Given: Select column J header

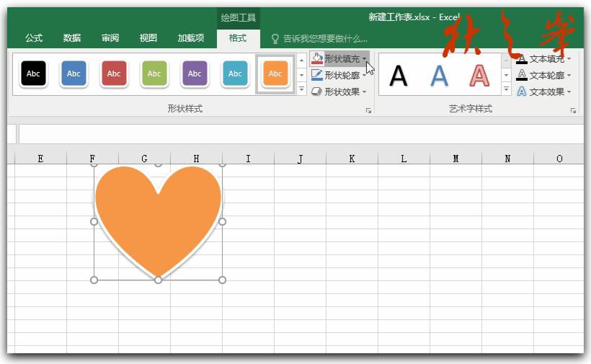Looking at the screenshot, I should tap(300, 159).
